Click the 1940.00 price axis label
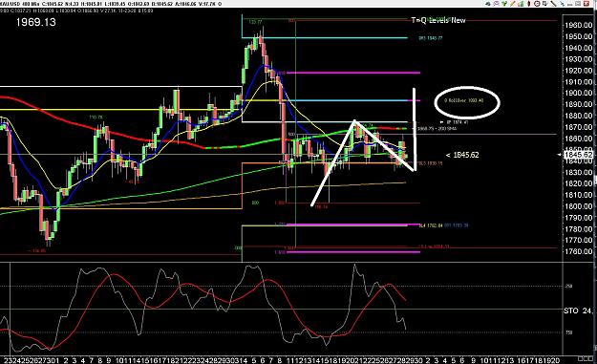The image size is (597, 364). click(578, 48)
